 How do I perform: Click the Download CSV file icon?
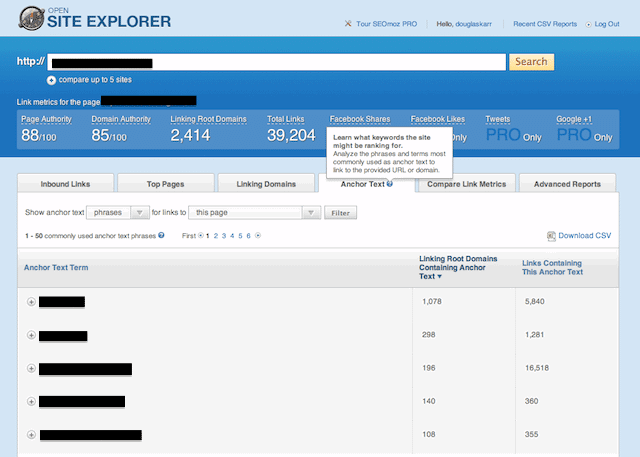click(551, 236)
